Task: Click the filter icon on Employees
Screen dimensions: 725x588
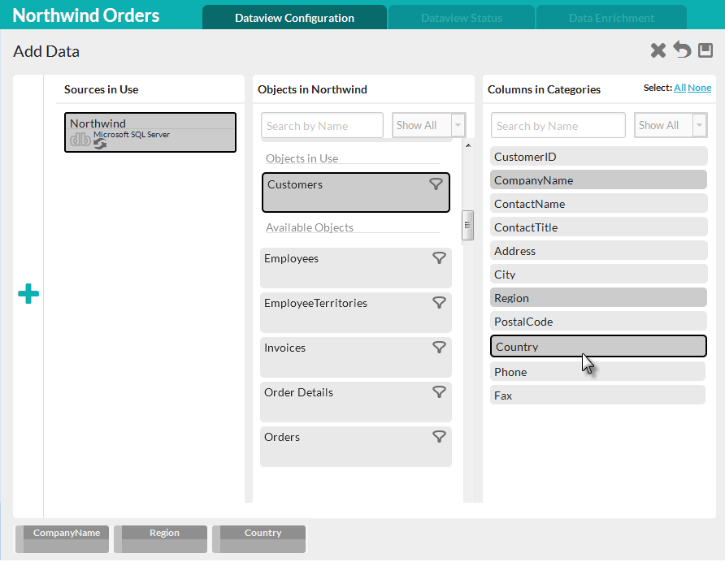Action: point(439,258)
